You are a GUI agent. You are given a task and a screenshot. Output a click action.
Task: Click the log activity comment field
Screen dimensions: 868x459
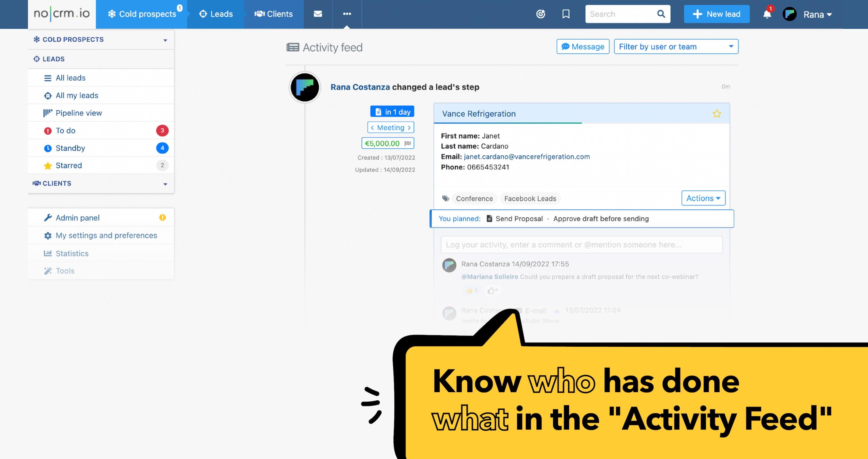582,245
